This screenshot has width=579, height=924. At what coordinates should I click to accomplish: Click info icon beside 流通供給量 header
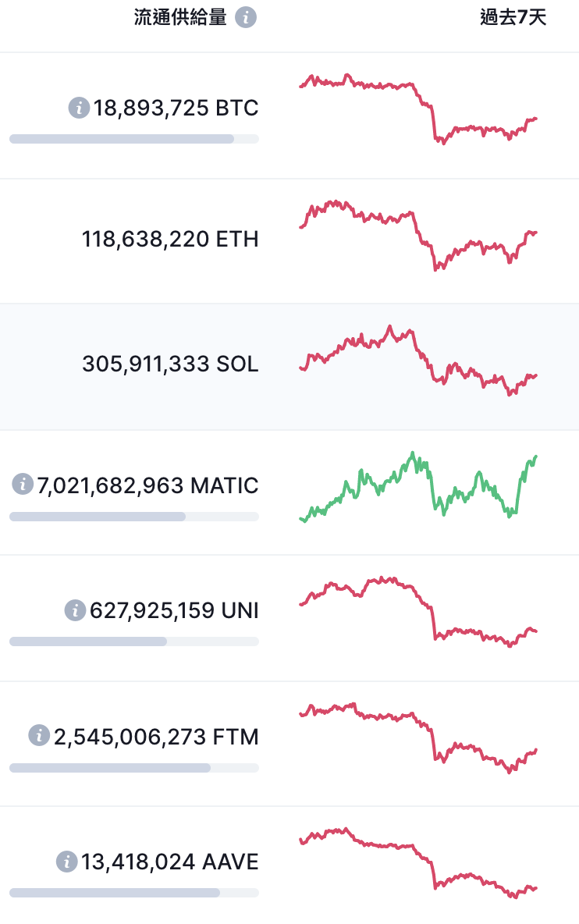[x=246, y=17]
